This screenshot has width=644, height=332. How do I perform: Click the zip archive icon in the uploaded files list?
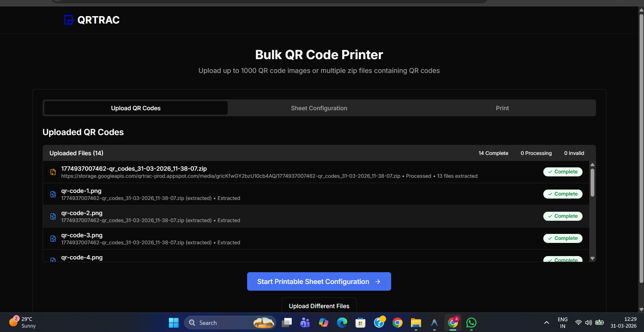[x=53, y=172]
